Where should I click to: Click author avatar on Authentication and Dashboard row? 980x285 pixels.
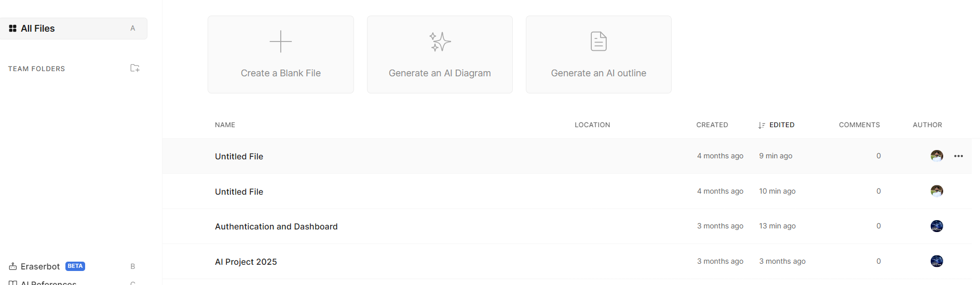936,226
